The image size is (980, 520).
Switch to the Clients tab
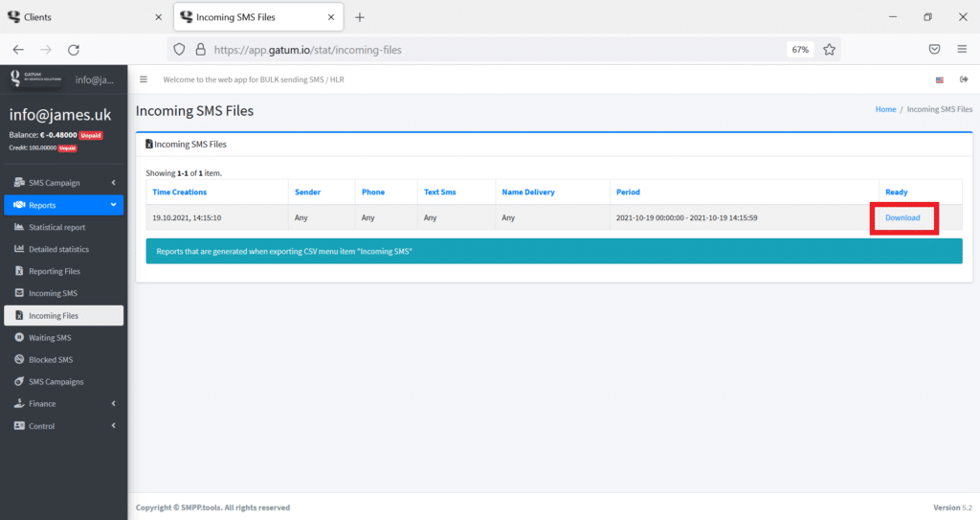tap(84, 17)
